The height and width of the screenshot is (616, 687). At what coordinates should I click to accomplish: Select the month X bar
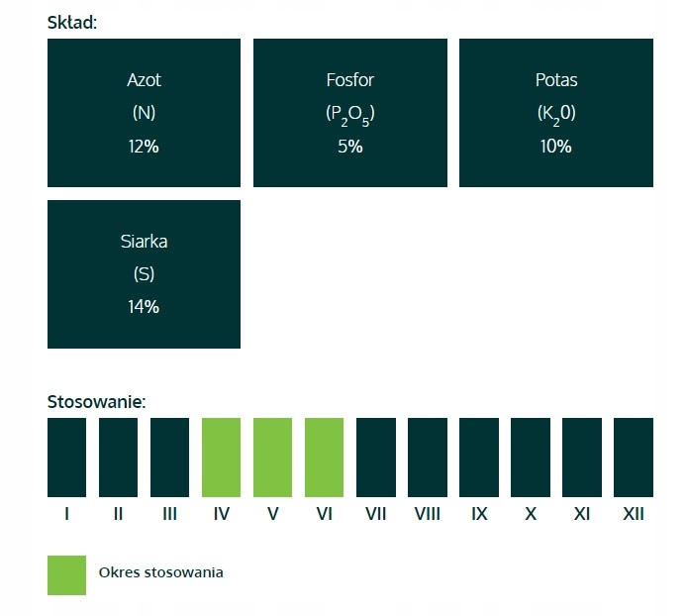[530, 458]
